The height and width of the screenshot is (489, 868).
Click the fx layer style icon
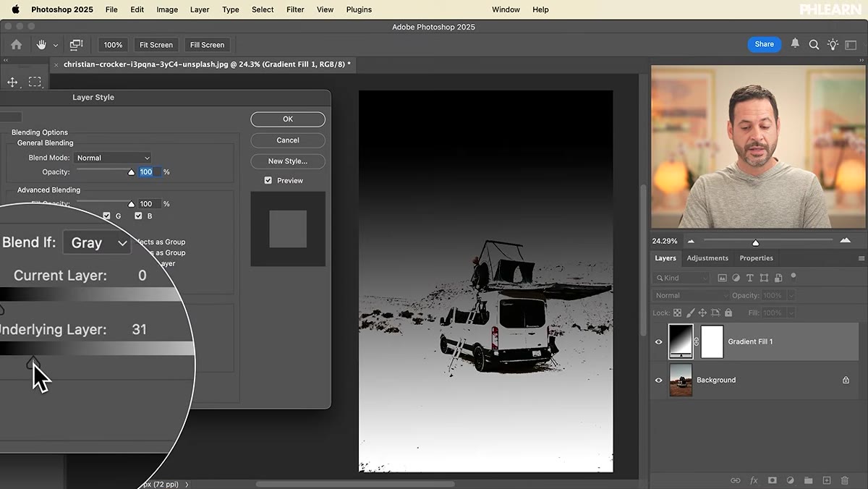pos(754,480)
